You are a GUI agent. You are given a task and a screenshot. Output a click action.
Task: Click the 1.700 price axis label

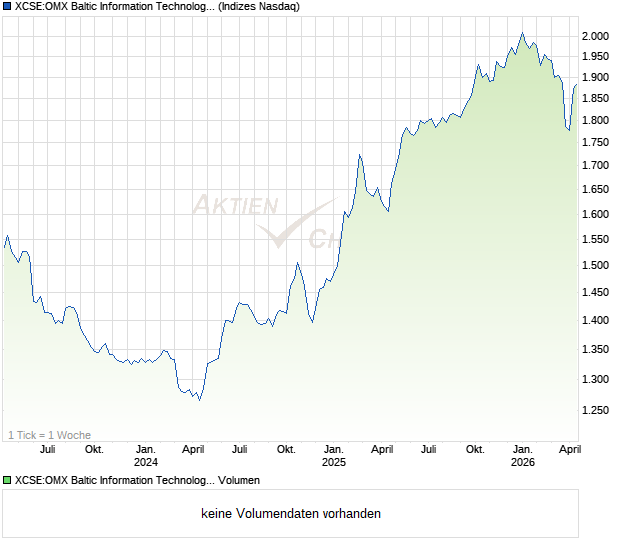click(x=595, y=165)
